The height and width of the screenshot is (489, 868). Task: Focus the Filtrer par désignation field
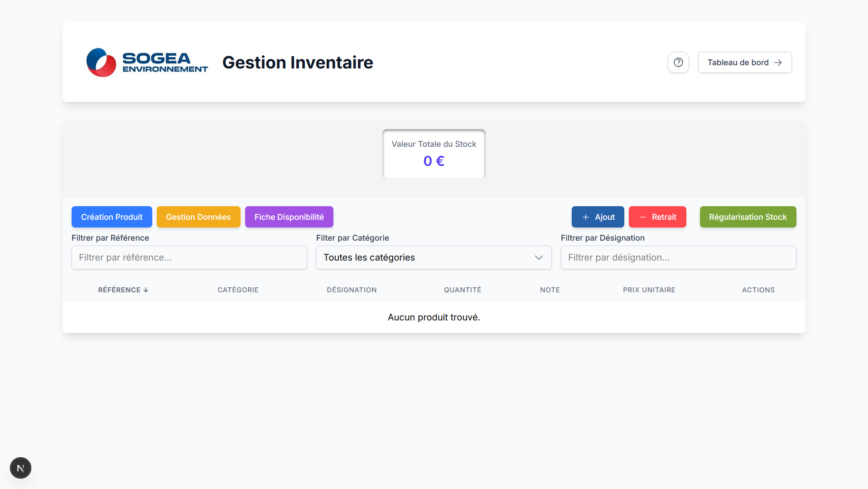point(679,257)
